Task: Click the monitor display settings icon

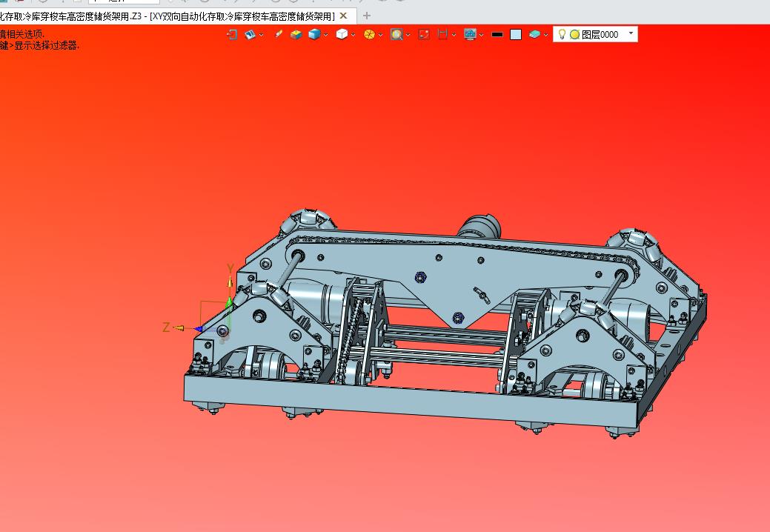Action: point(471,34)
